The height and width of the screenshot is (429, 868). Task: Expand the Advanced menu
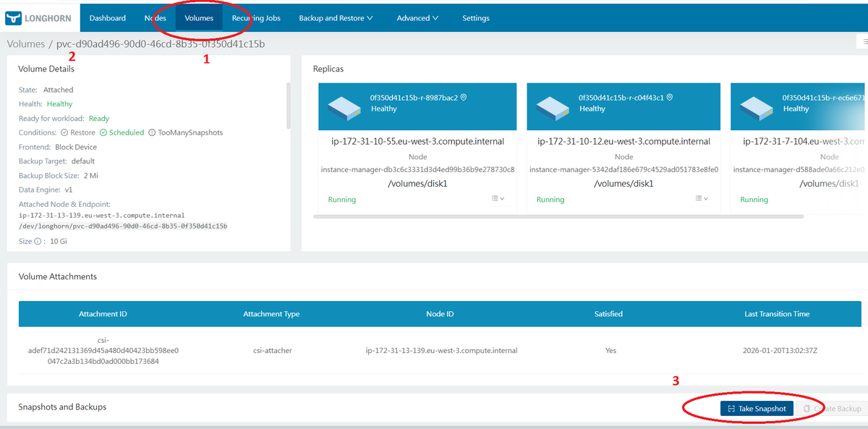pos(417,18)
